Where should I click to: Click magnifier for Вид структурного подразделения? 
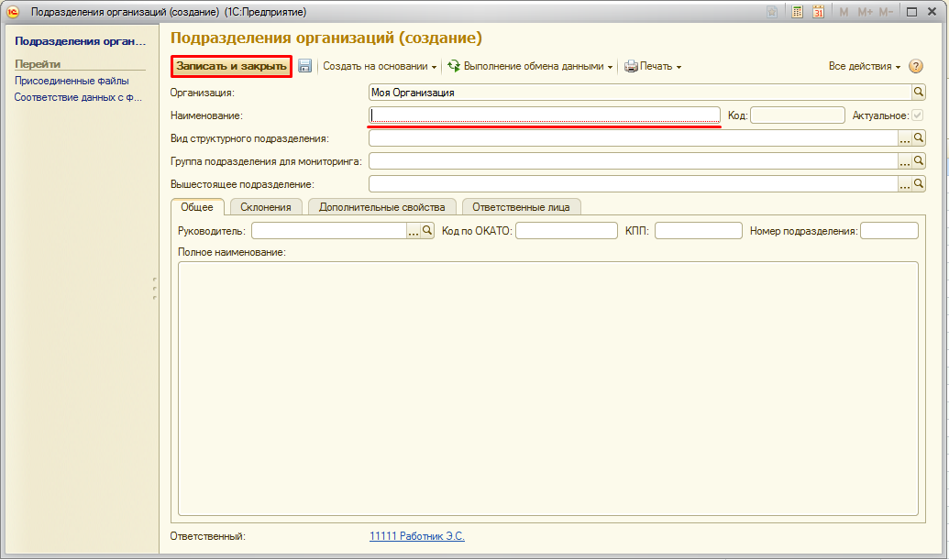919,138
